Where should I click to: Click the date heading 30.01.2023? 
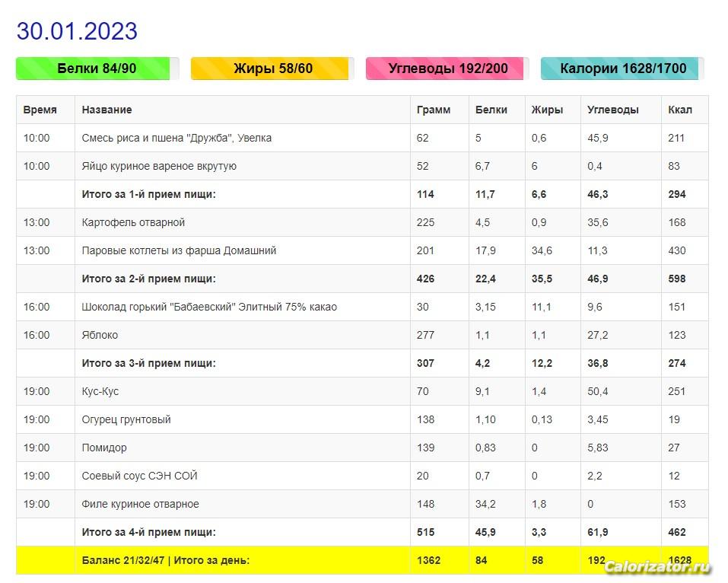pos(77,32)
